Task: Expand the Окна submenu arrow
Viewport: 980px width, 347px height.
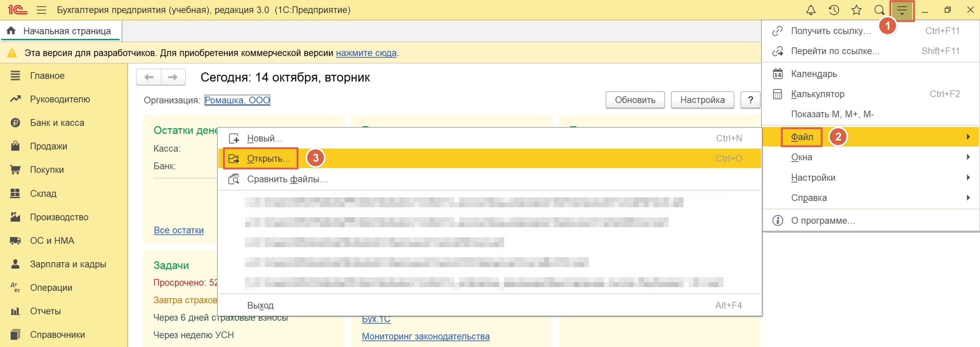Action: (x=968, y=157)
